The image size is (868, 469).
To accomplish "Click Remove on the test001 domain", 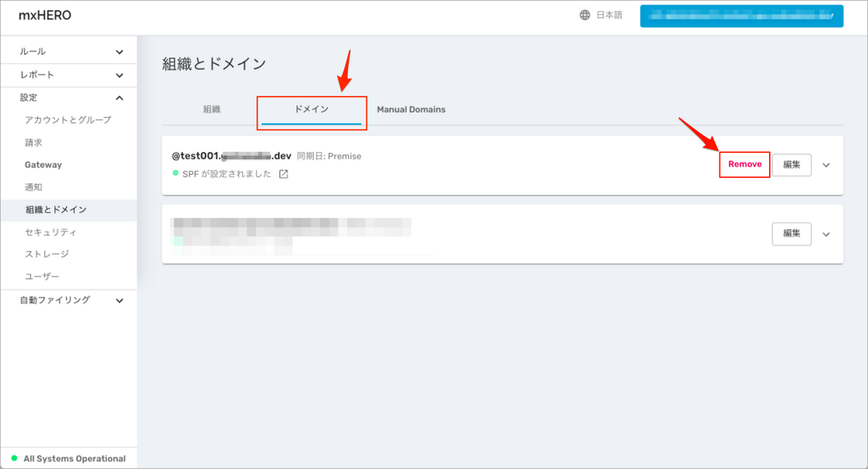I will (x=744, y=165).
